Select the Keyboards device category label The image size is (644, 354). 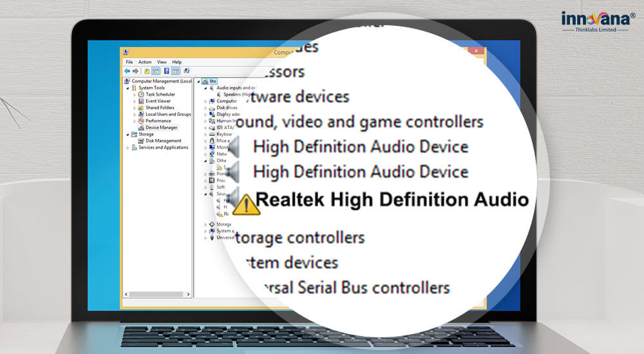[x=225, y=135]
